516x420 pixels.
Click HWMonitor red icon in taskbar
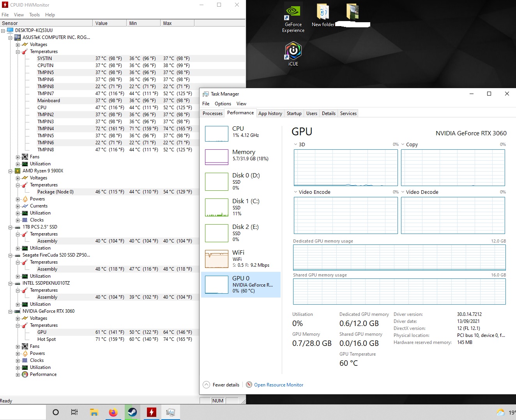(151, 412)
